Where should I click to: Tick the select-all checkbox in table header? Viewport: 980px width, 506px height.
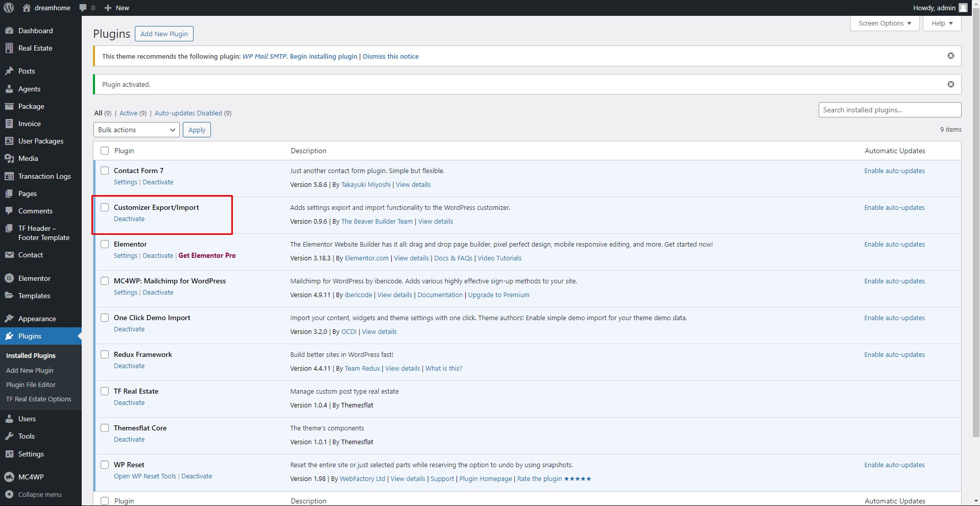[x=105, y=151]
